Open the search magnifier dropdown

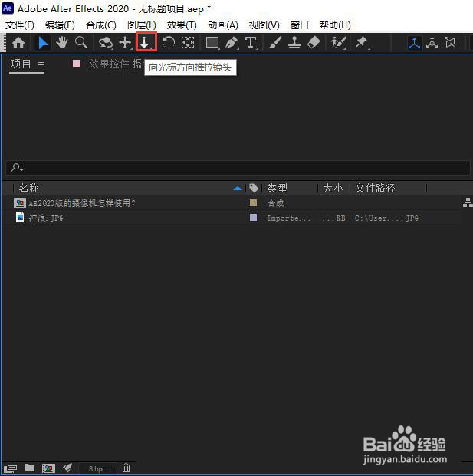tap(18, 167)
